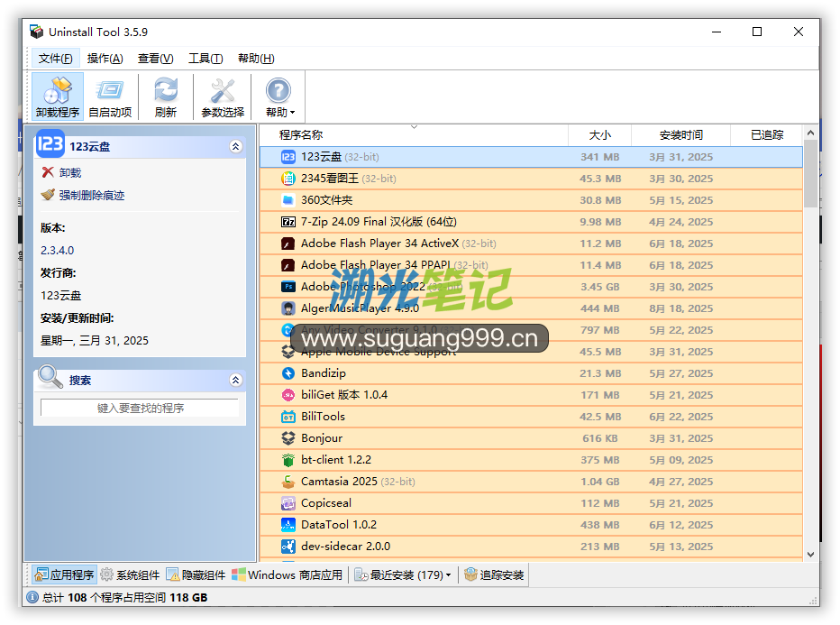Sort list by 大小 column header
The height and width of the screenshot is (625, 840).
[x=599, y=135]
